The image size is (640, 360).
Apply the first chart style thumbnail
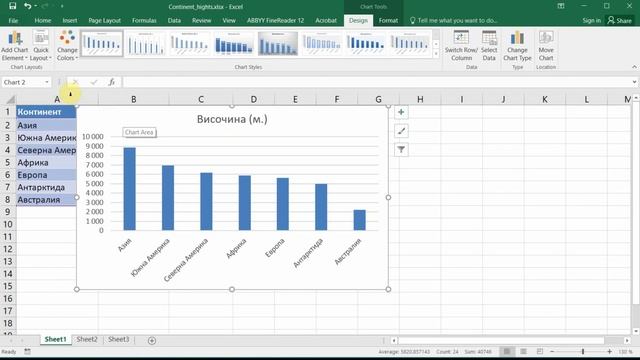click(x=102, y=44)
